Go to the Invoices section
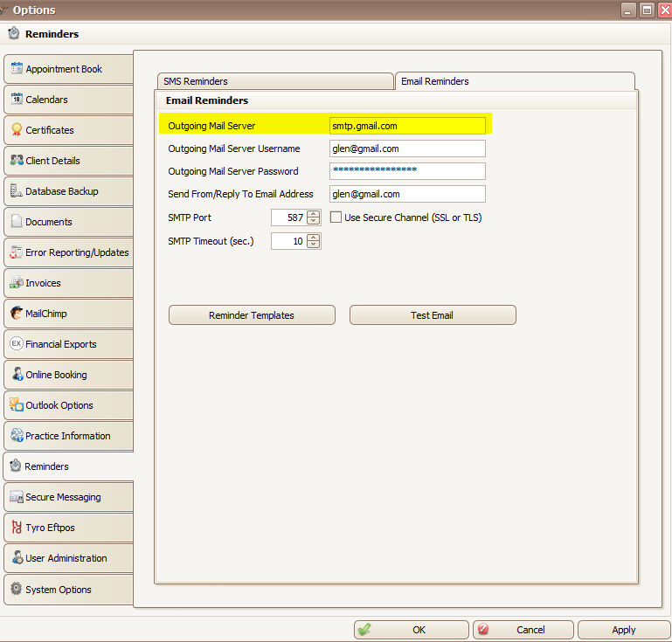 (68, 283)
